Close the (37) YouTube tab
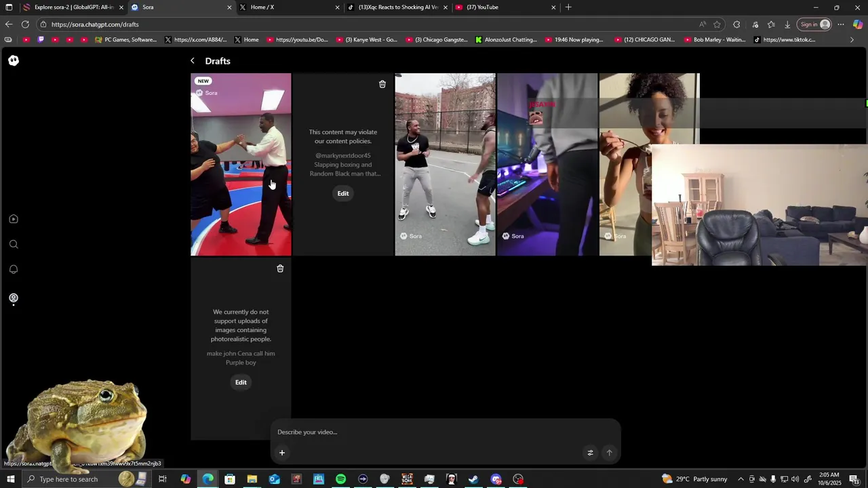This screenshot has width=868, height=488. coord(553,7)
